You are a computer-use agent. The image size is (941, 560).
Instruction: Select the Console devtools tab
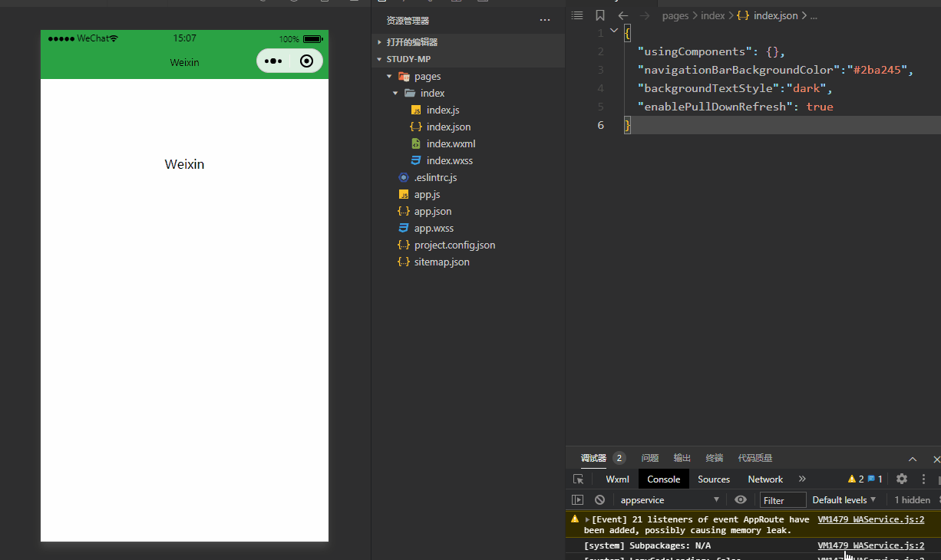[x=664, y=479]
